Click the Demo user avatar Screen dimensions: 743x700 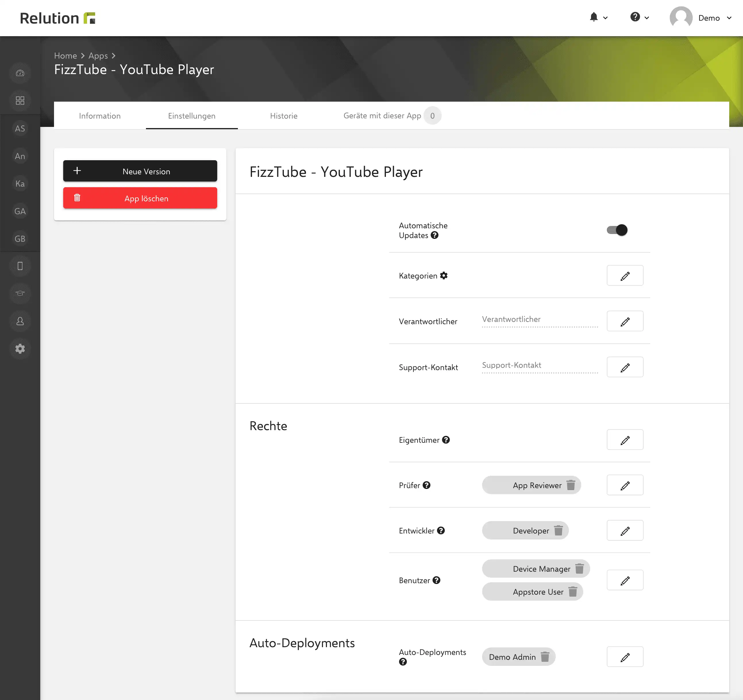click(x=681, y=18)
